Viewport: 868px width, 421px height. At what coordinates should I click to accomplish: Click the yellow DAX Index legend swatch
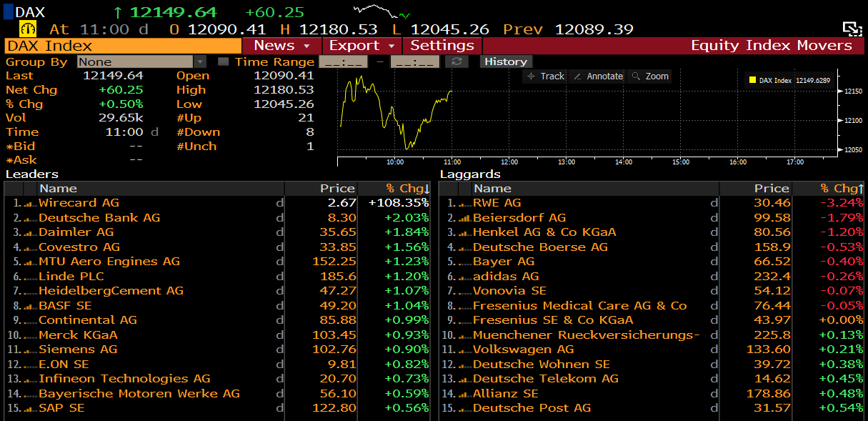[x=752, y=80]
